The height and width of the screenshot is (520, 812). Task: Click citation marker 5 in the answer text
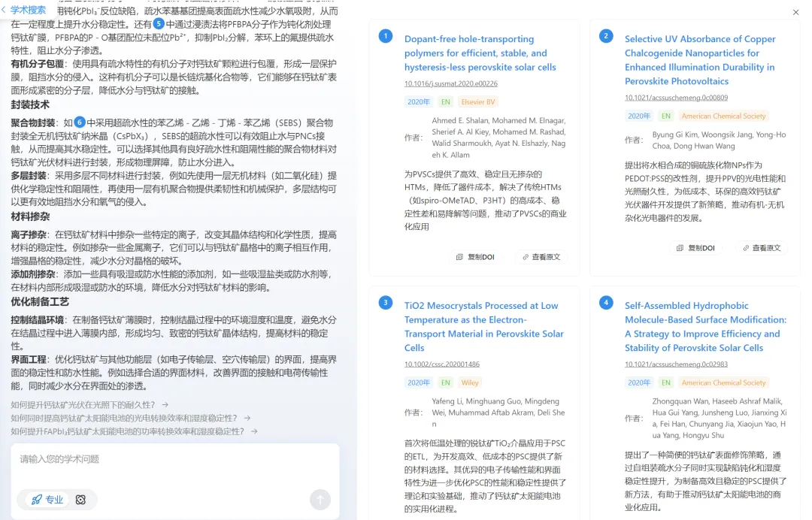159,23
